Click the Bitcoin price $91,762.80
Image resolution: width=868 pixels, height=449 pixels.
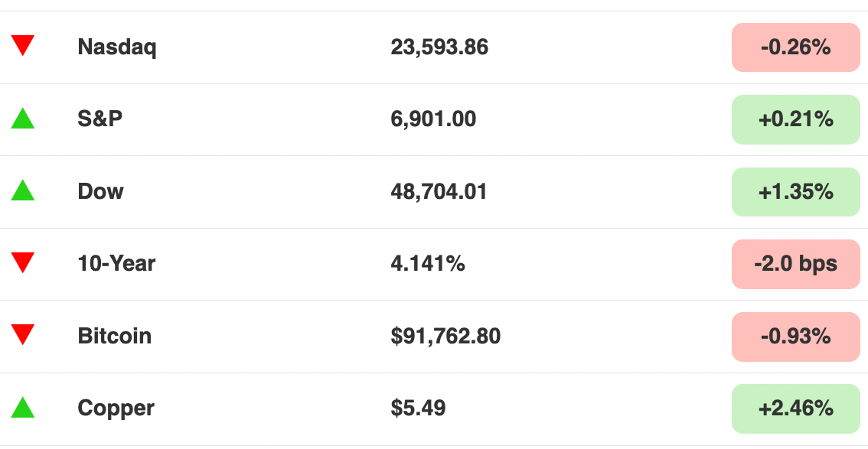445,337
